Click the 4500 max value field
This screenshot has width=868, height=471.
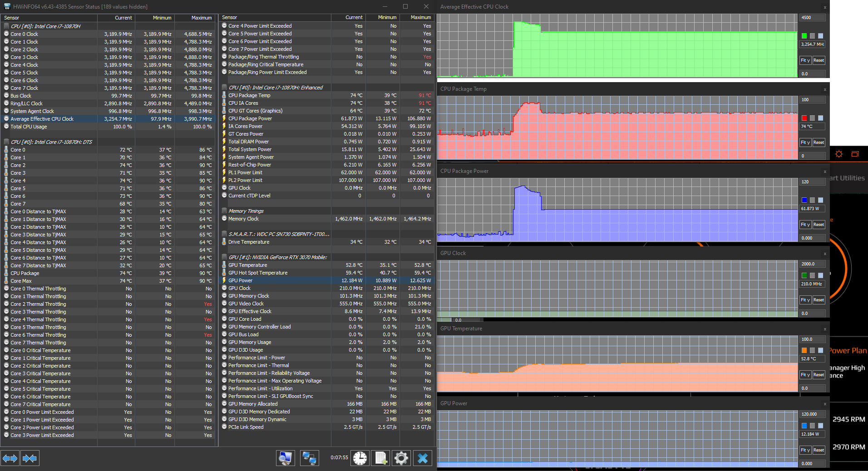[812, 18]
